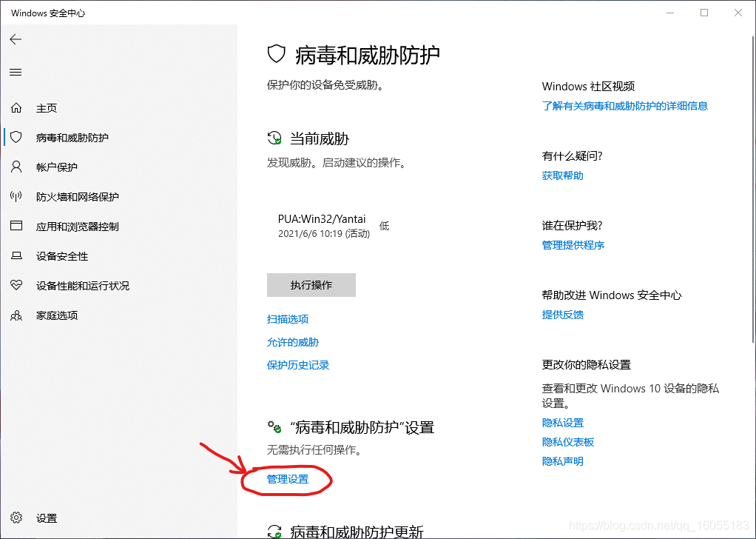Click the family icon for 家庭选项
Viewport: 756px width, 539px height.
click(16, 315)
